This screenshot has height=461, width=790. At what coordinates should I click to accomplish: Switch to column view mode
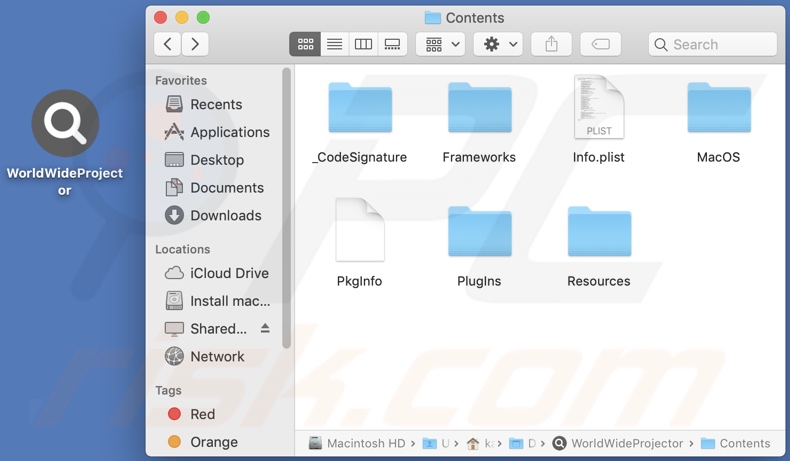pos(363,44)
